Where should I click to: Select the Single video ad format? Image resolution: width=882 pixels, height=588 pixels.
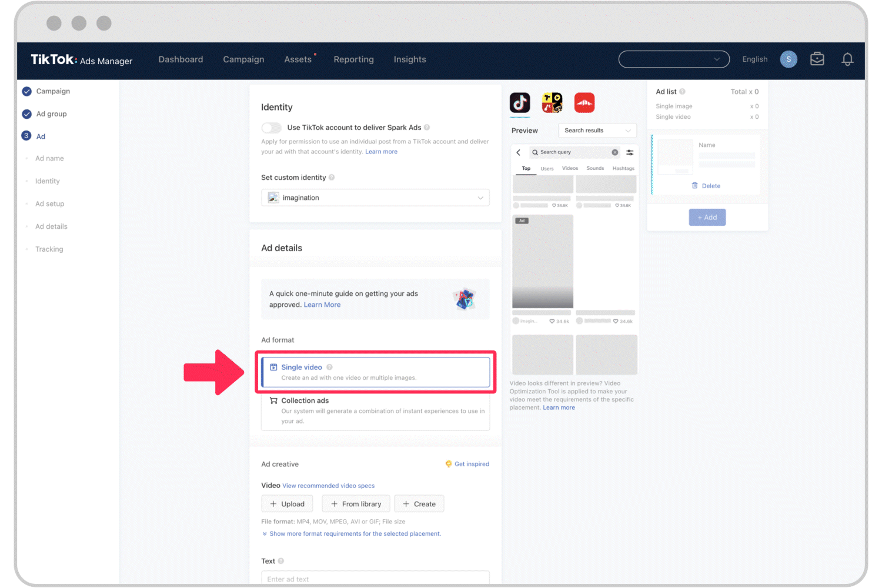[x=376, y=372]
